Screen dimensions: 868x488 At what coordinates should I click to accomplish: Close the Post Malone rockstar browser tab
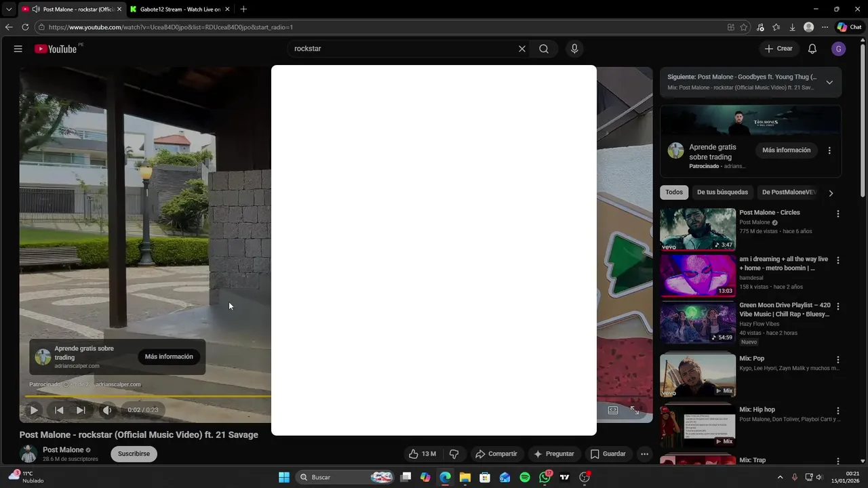pos(119,9)
